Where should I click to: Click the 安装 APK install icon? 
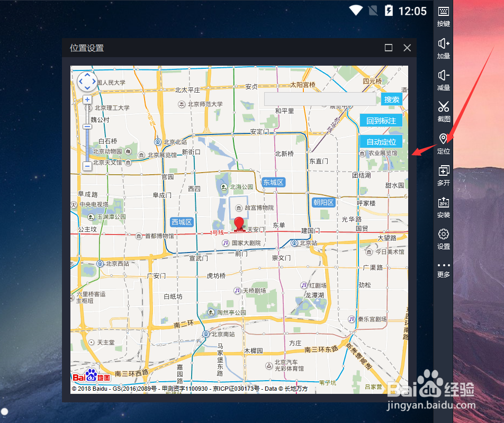tap(443, 206)
